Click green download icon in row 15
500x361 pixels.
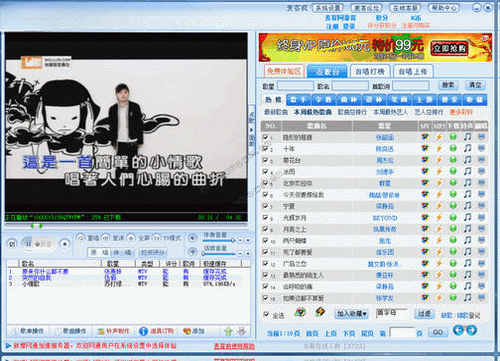click(x=453, y=297)
